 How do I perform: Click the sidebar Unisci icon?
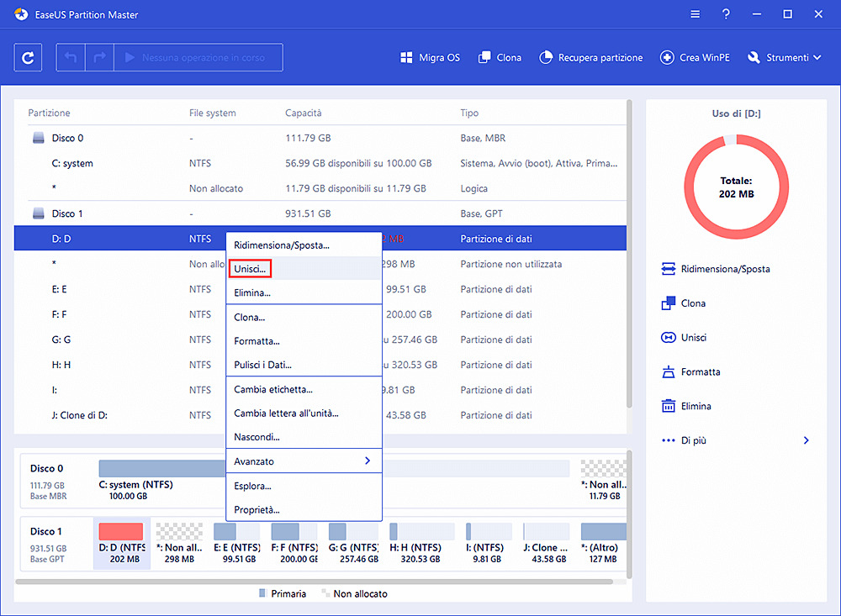pos(693,337)
